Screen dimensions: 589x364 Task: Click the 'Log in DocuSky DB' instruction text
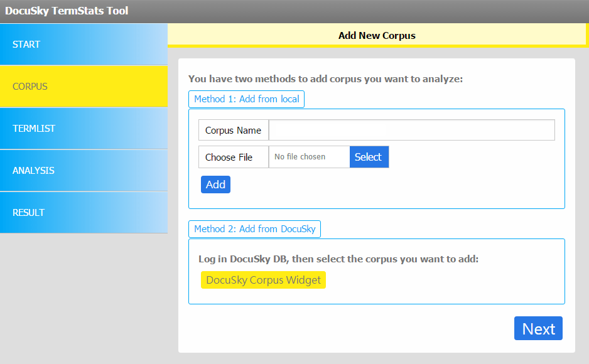tap(338, 259)
